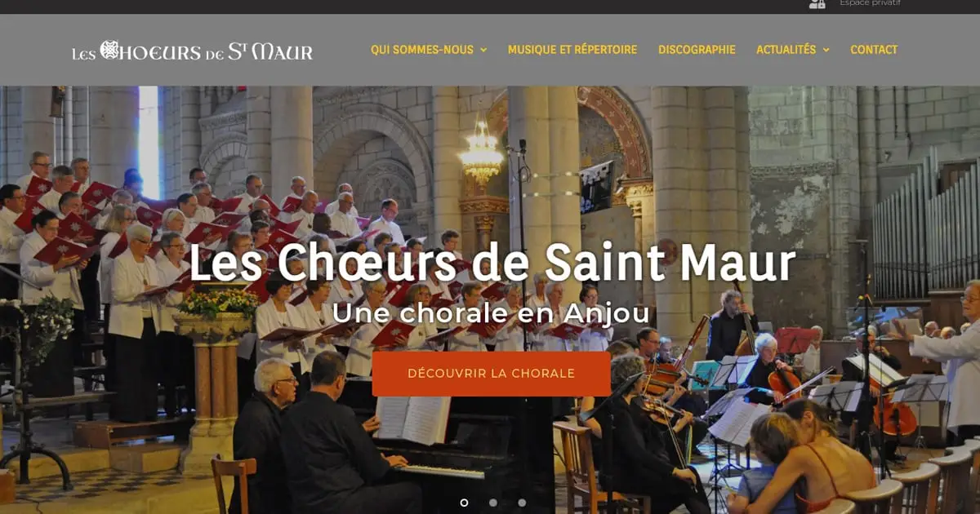Select the first slide indicator dot
980x514 pixels.
pyautogui.click(x=464, y=503)
